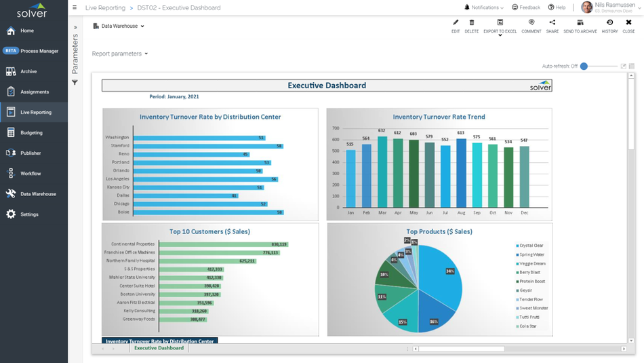Click the Share icon

[552, 23]
